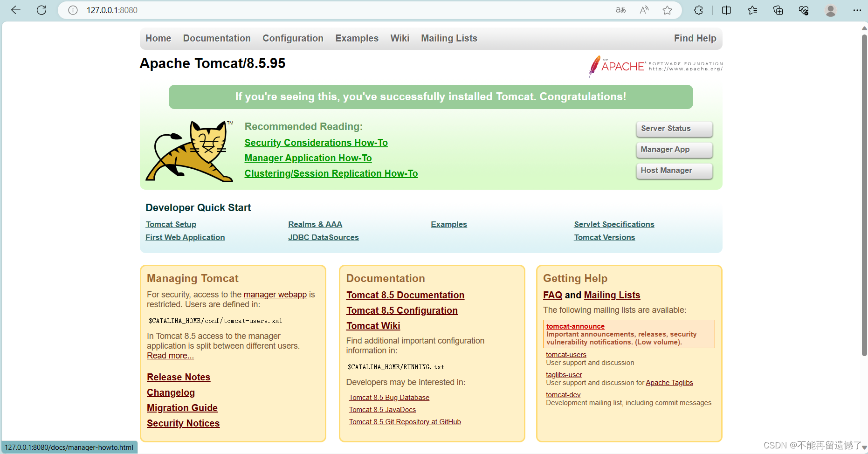This screenshot has width=868, height=454.
Task: Open Documentation in the navigation bar
Action: click(x=217, y=38)
